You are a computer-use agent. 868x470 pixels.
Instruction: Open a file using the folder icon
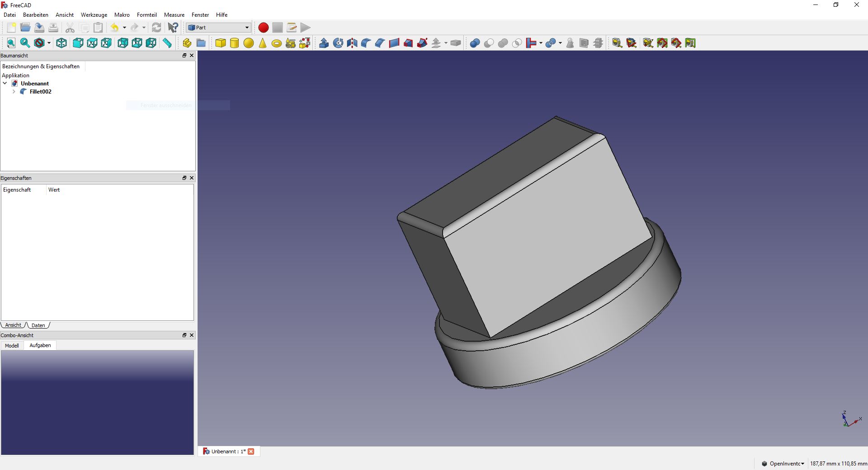25,28
